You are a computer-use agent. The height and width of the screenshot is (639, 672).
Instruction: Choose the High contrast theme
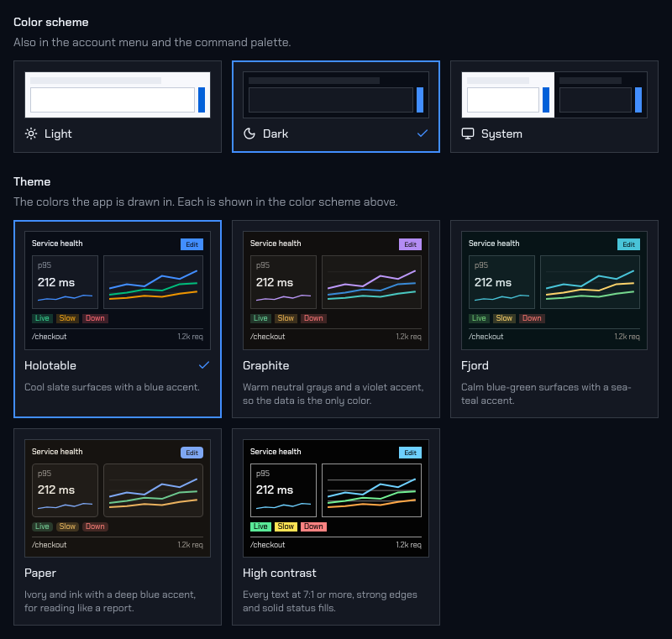pyautogui.click(x=336, y=526)
